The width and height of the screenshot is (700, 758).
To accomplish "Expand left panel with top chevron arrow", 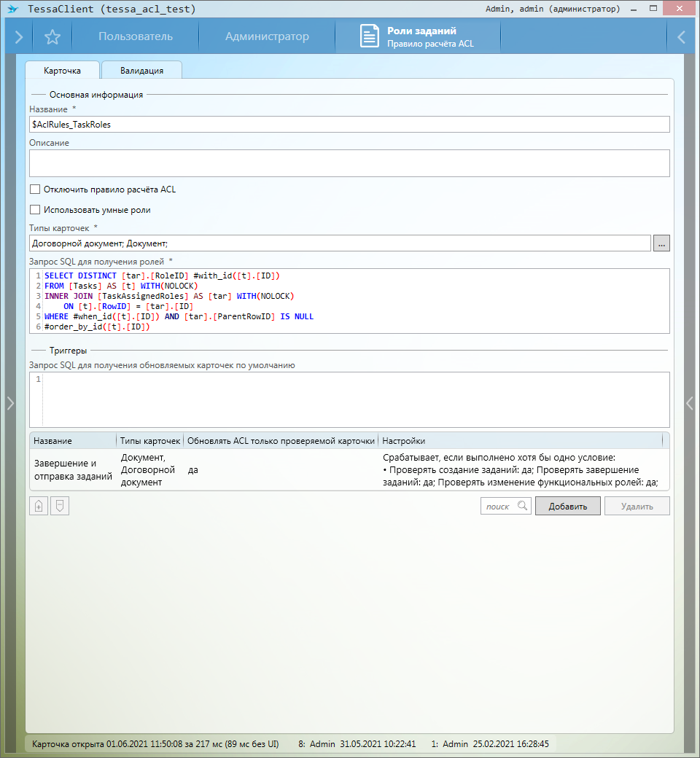I will [x=18, y=37].
